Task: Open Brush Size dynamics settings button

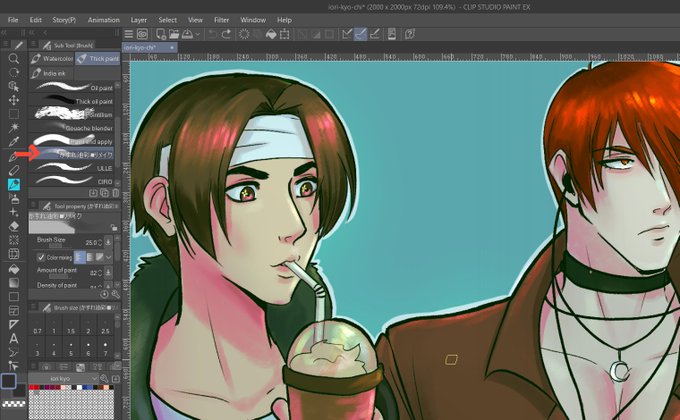Action: pos(108,242)
